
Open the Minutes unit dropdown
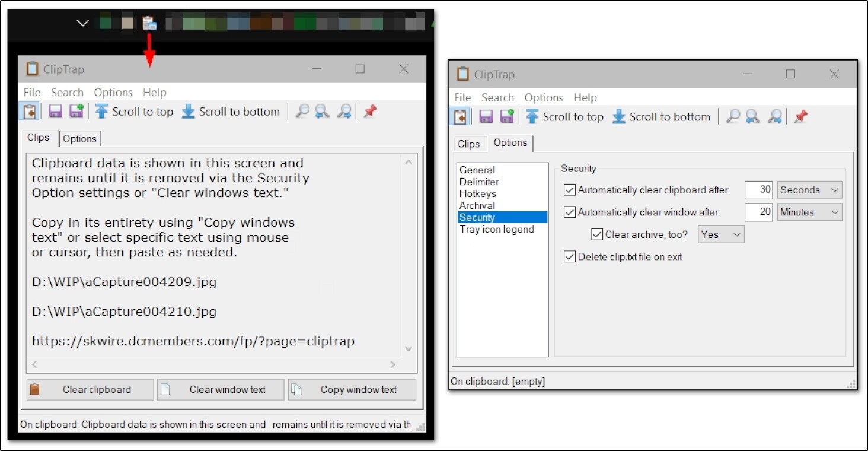(x=809, y=212)
